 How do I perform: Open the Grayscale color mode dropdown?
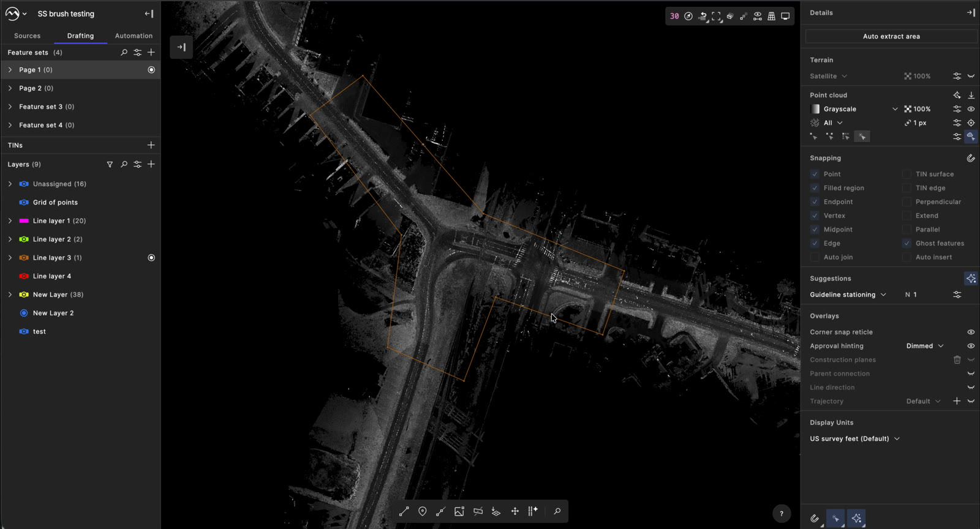pos(854,109)
